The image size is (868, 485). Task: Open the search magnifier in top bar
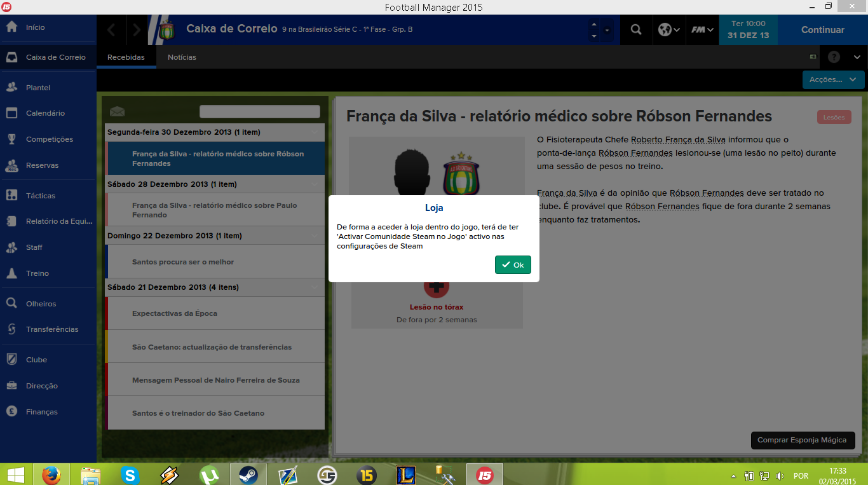pos(635,30)
